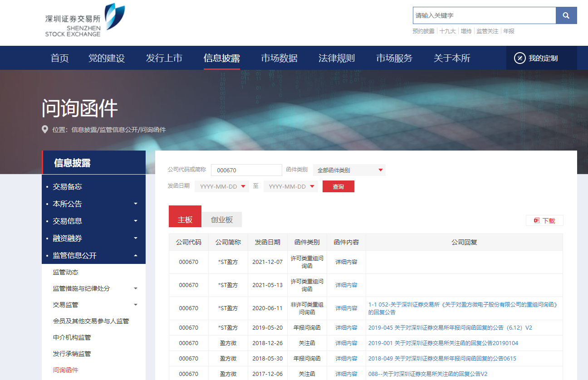
Task: Open 详细内容 for the 2018-12-26 row
Action: pyautogui.click(x=346, y=343)
